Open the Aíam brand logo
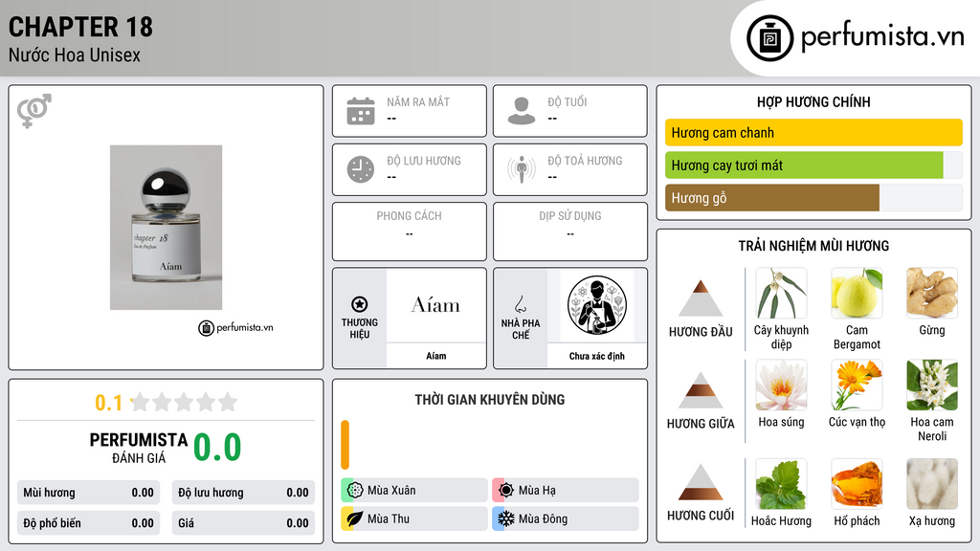Viewport: 980px width, 551px height. tap(435, 305)
